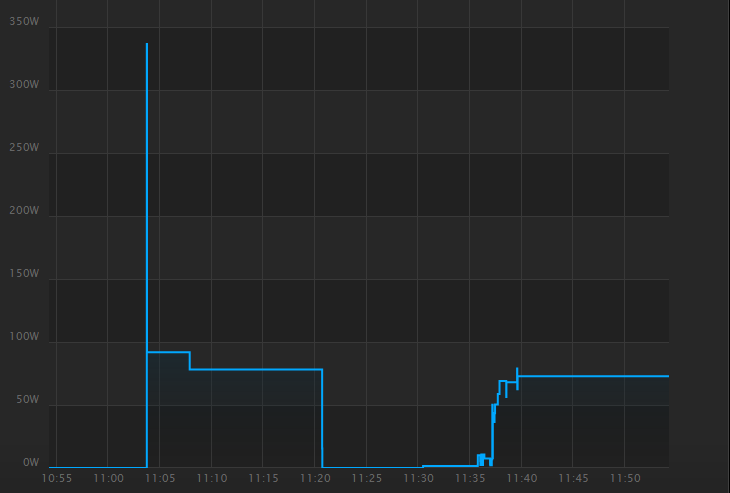Click the 250W y-axis label
The width and height of the screenshot is (730, 493).
coord(23,148)
